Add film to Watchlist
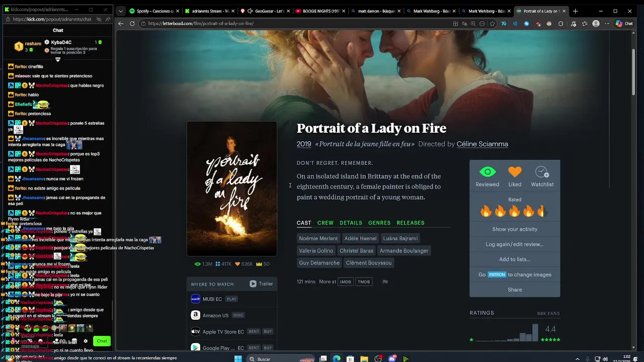This screenshot has width=644, height=362. (542, 172)
